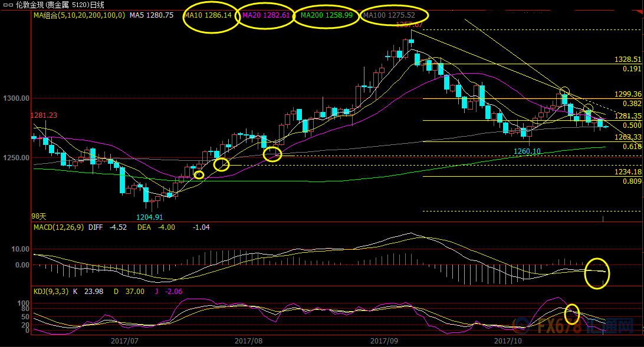Viewport: 644px width, 347px height.
Task: Select the 伦敦金现 日线 chart title
Action: point(60,5)
